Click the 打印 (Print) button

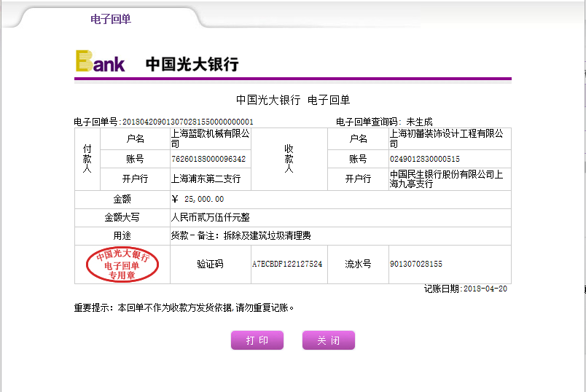257,340
